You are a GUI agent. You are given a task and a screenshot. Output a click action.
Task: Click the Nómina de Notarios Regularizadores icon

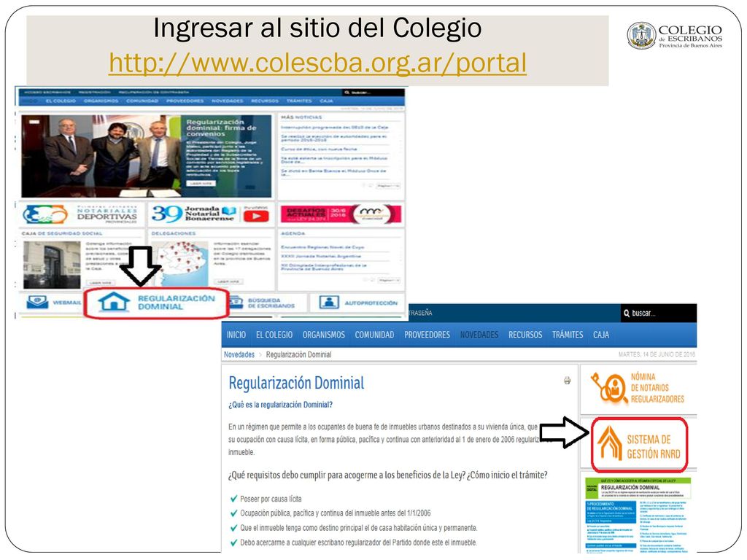pyautogui.click(x=609, y=389)
